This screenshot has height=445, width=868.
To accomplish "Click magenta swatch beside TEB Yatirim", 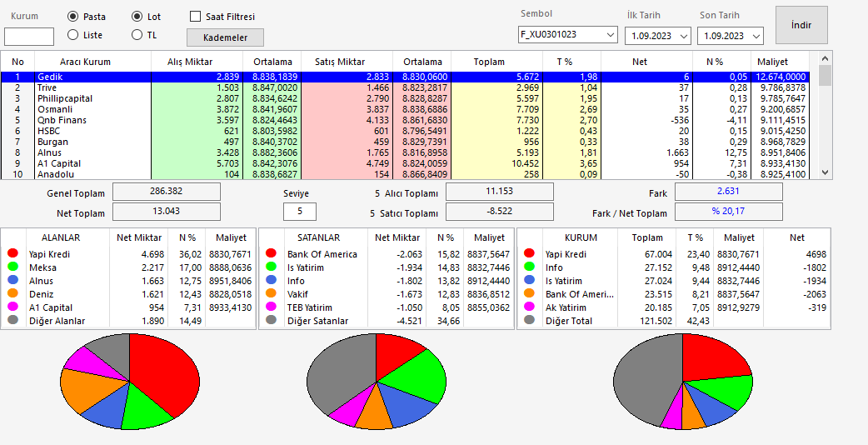I will (271, 307).
